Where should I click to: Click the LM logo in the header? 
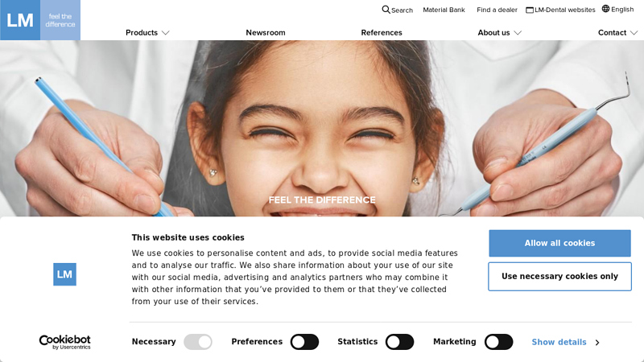tap(20, 20)
